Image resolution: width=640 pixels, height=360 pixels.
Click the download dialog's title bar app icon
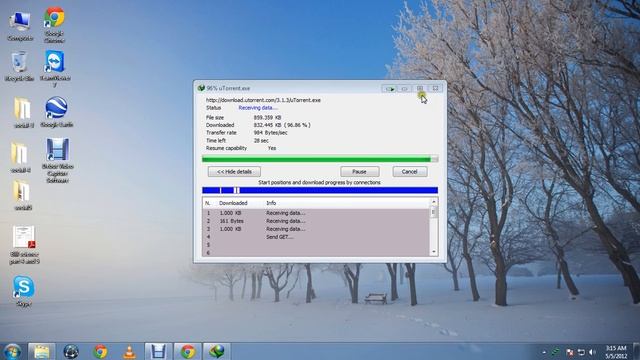coord(201,88)
